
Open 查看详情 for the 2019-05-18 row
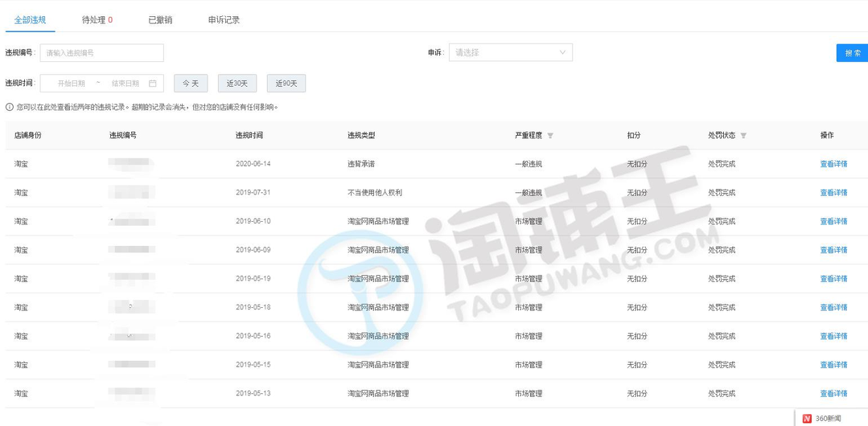click(833, 308)
